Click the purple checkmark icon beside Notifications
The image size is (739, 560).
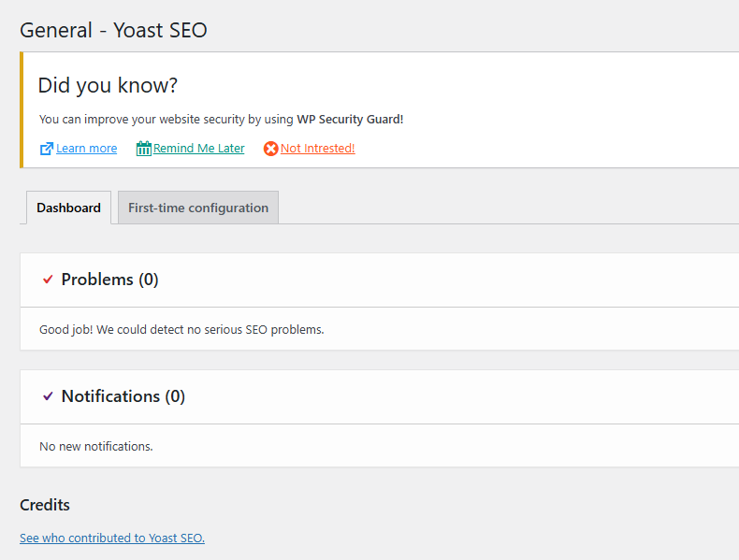click(x=48, y=396)
